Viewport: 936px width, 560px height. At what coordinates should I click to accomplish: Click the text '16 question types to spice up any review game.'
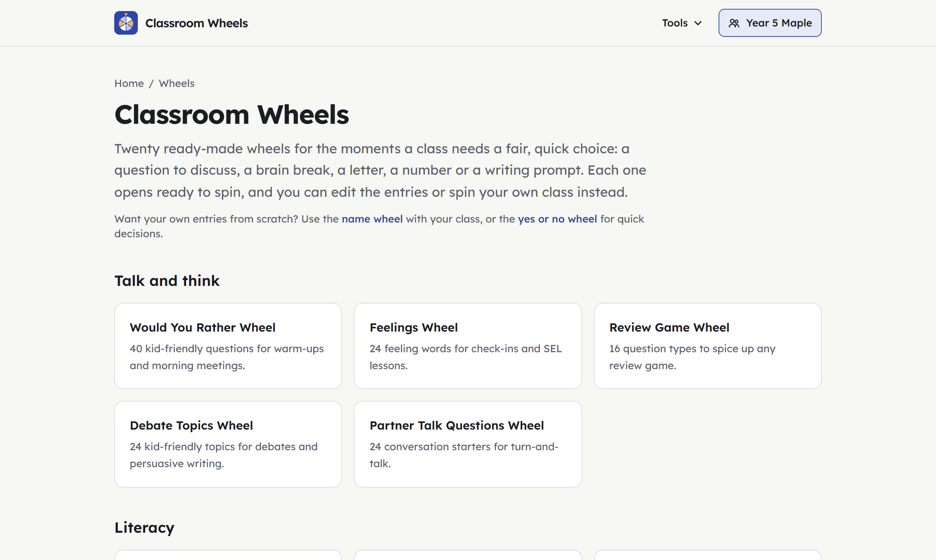pyautogui.click(x=692, y=357)
